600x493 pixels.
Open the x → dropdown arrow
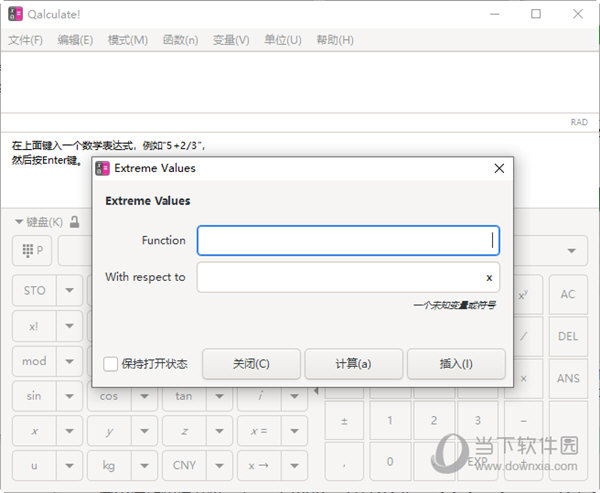(x=294, y=466)
